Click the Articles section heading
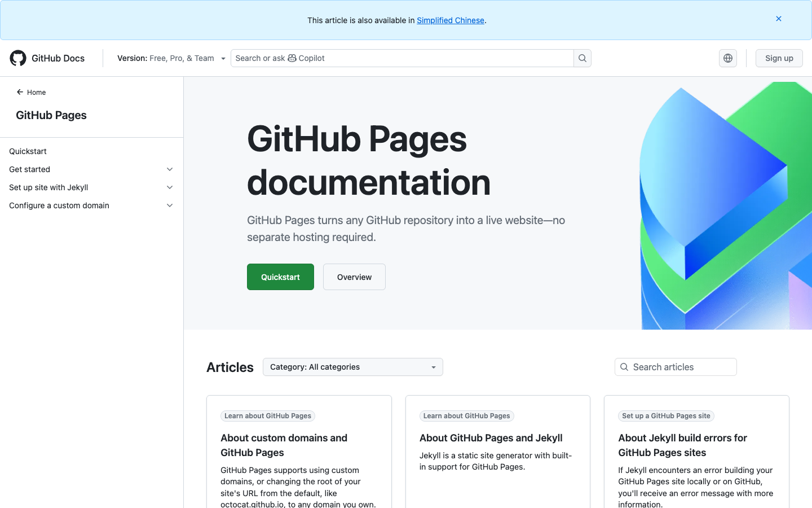Viewport: 812px width, 508px height. [x=230, y=367]
